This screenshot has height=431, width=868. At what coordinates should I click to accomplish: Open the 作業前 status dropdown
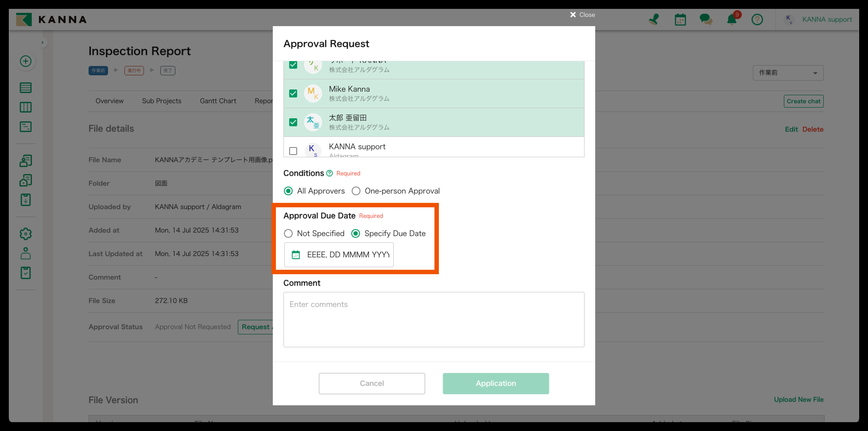[788, 73]
